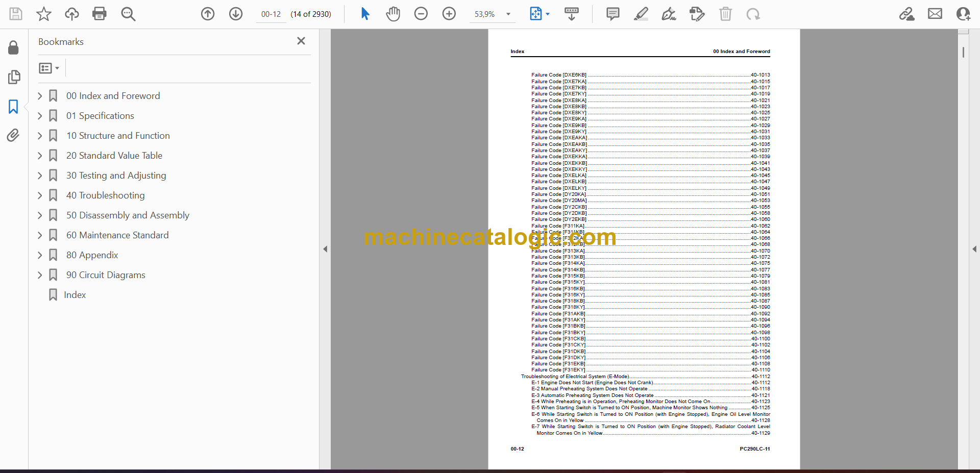The image size is (980, 473).
Task: Click the rotate/redo arrow icon
Action: pos(753,14)
